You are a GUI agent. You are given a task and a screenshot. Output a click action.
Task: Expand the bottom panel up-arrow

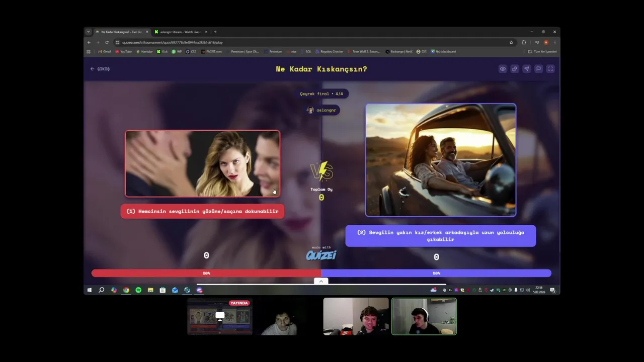coord(321,281)
